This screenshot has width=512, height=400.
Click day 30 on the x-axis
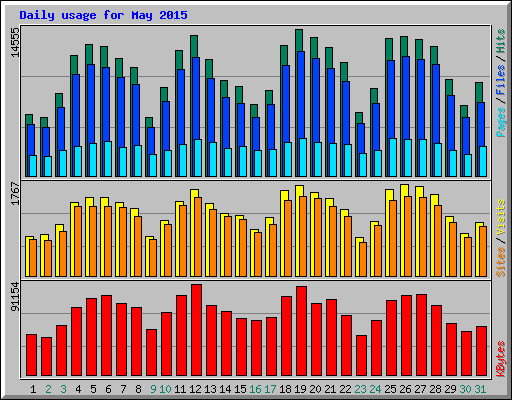[x=465, y=389]
